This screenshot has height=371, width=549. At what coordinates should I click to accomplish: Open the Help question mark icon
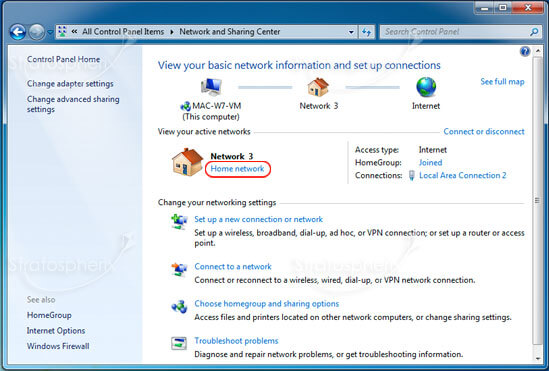click(525, 51)
